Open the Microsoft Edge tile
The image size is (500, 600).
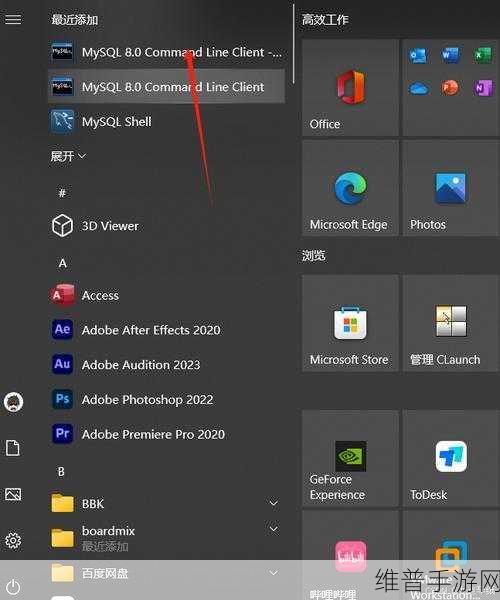(x=350, y=188)
